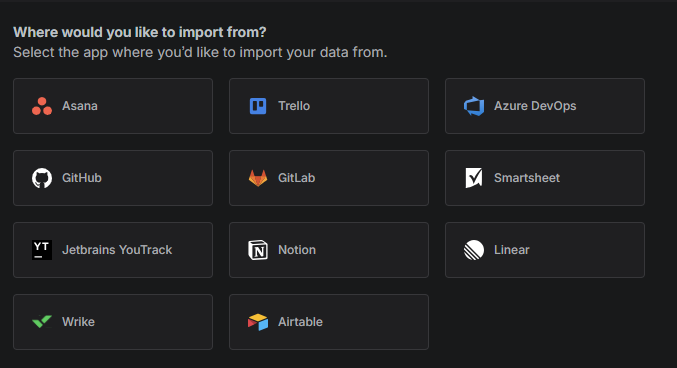Click the blue Trello board icon
The image size is (677, 368).
coord(258,106)
